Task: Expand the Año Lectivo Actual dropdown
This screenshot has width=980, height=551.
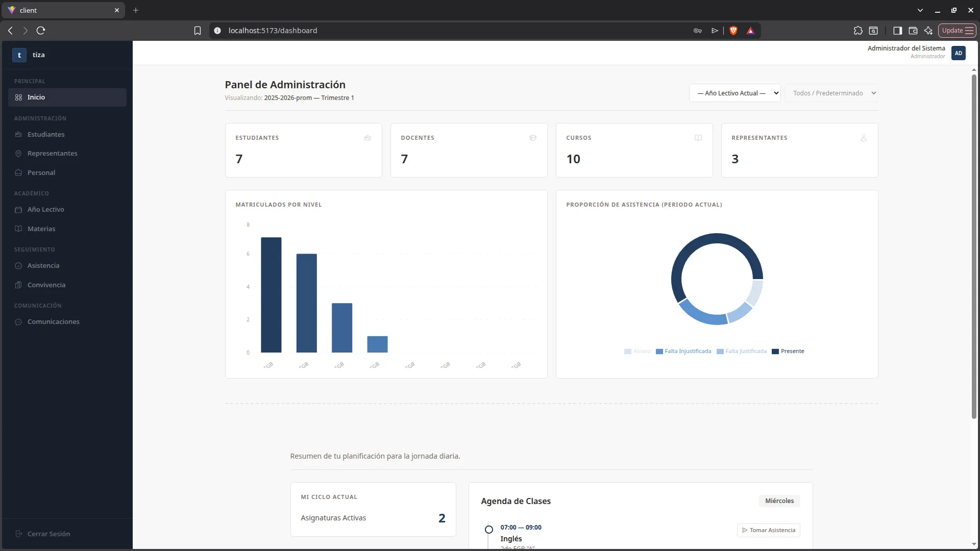Action: tap(734, 93)
